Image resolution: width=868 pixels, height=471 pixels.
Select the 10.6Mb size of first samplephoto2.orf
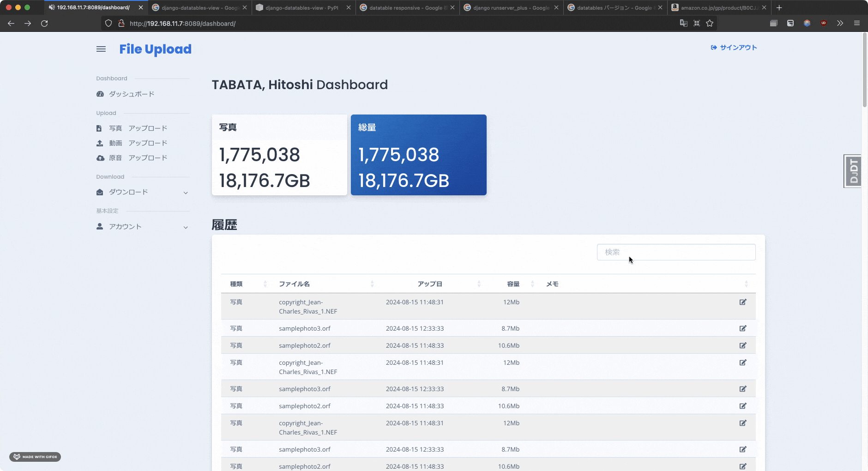tap(509, 345)
